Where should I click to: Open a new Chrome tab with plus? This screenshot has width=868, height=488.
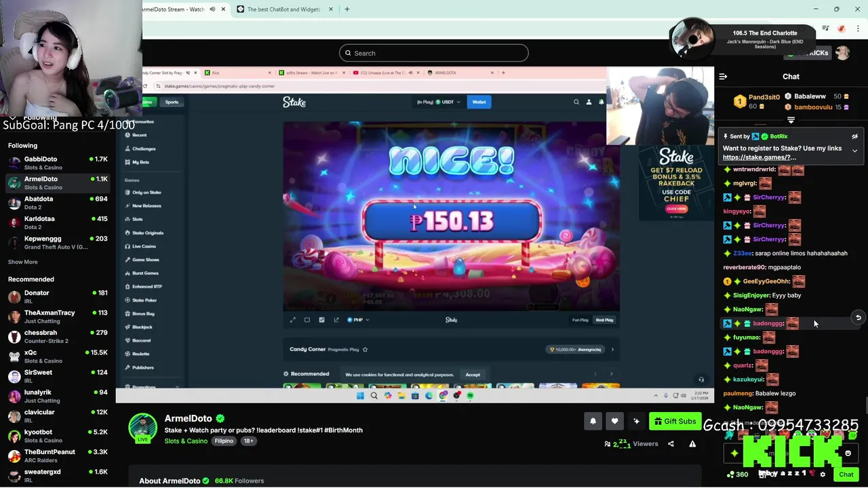(x=347, y=9)
